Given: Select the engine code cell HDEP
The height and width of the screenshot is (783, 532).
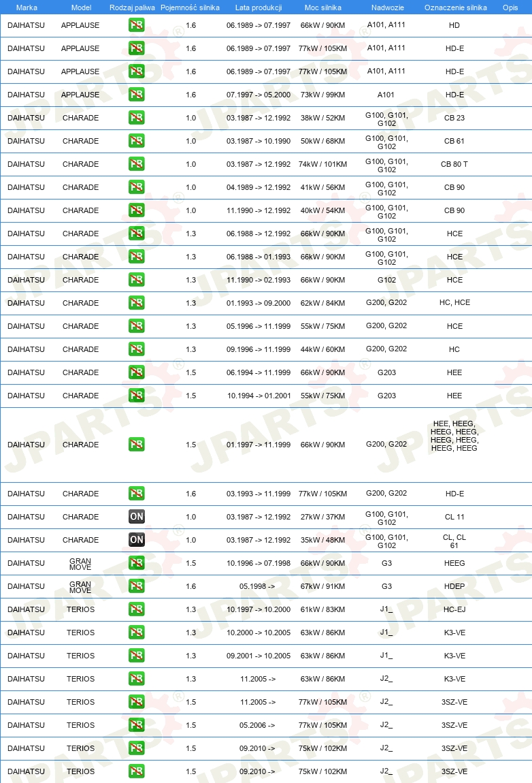Looking at the screenshot, I should [x=454, y=586].
